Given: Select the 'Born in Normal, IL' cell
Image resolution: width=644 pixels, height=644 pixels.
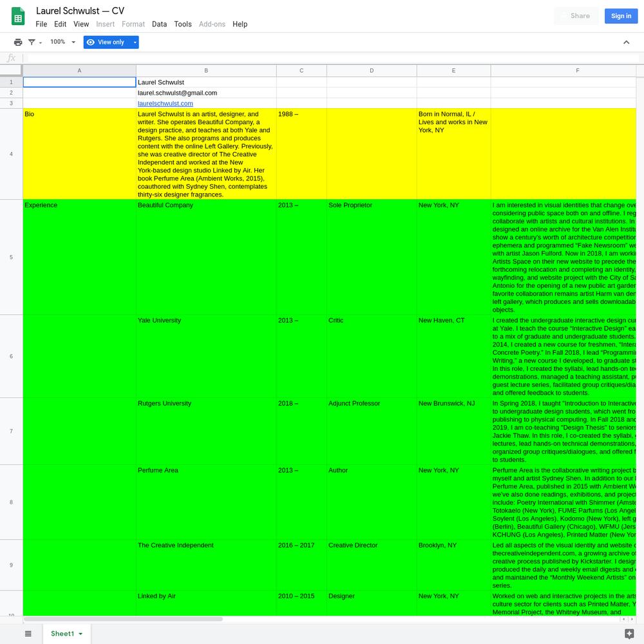Looking at the screenshot, I should [x=454, y=154].
